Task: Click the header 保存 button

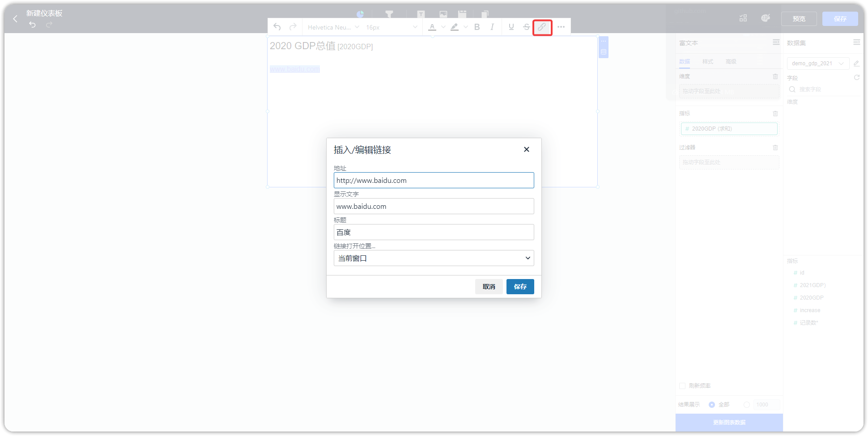Action: (840, 19)
